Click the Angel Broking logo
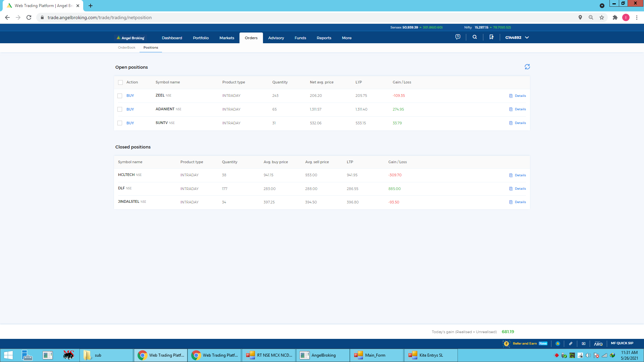The image size is (644, 362). (x=130, y=38)
